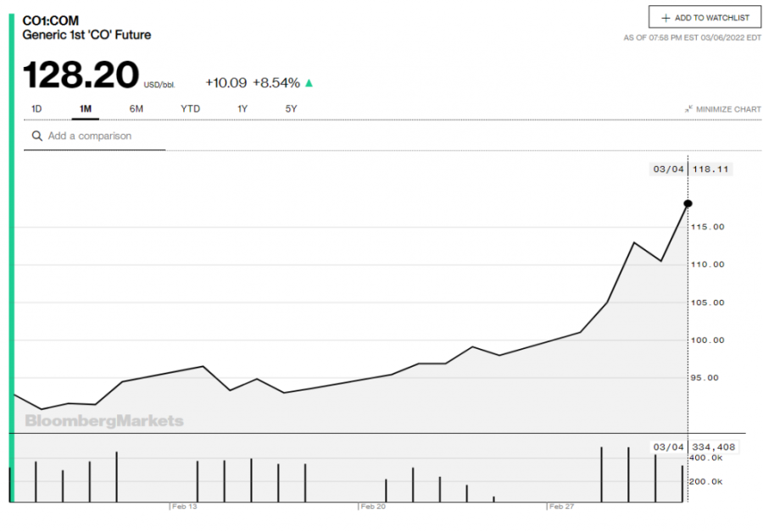Click the minimize chart arrows icon
This screenshot has height=532, width=763.
coord(689,108)
